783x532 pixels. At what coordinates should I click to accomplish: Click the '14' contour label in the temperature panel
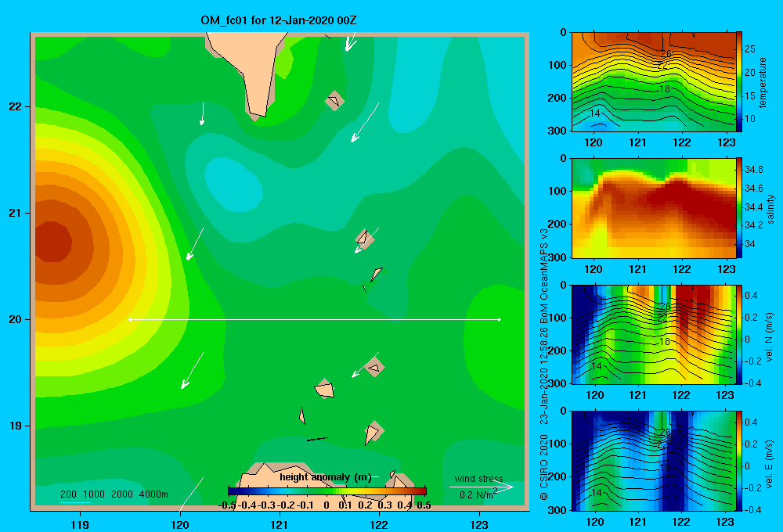point(595,113)
